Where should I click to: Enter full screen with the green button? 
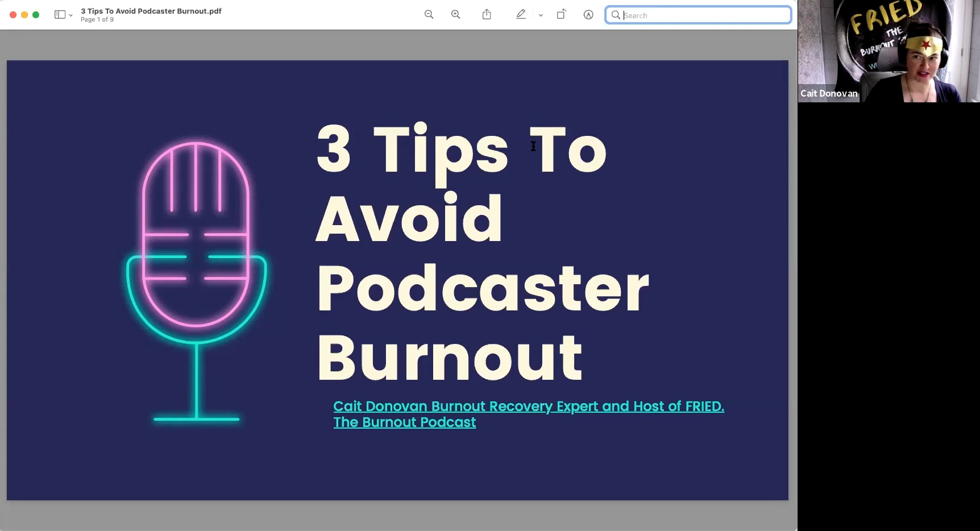coord(35,14)
